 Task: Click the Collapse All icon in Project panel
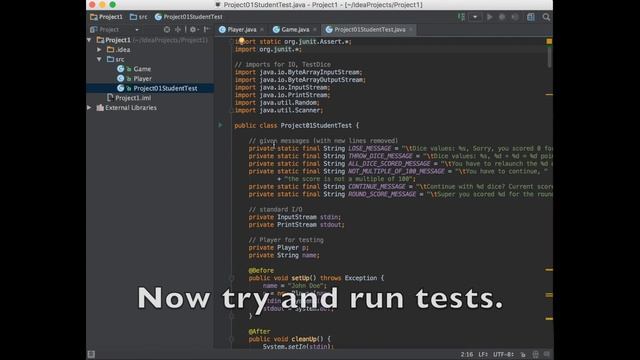pos(178,29)
